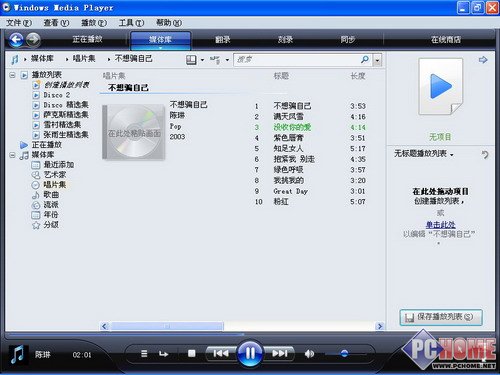The width and height of the screenshot is (500, 375).
Task: Select the 萨克斯精选集 playlist
Action: click(66, 115)
